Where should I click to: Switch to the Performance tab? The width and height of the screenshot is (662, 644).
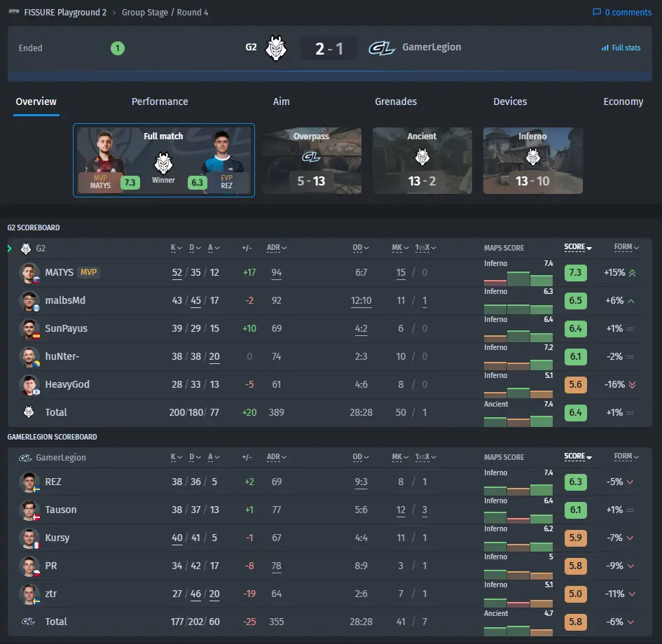(160, 101)
